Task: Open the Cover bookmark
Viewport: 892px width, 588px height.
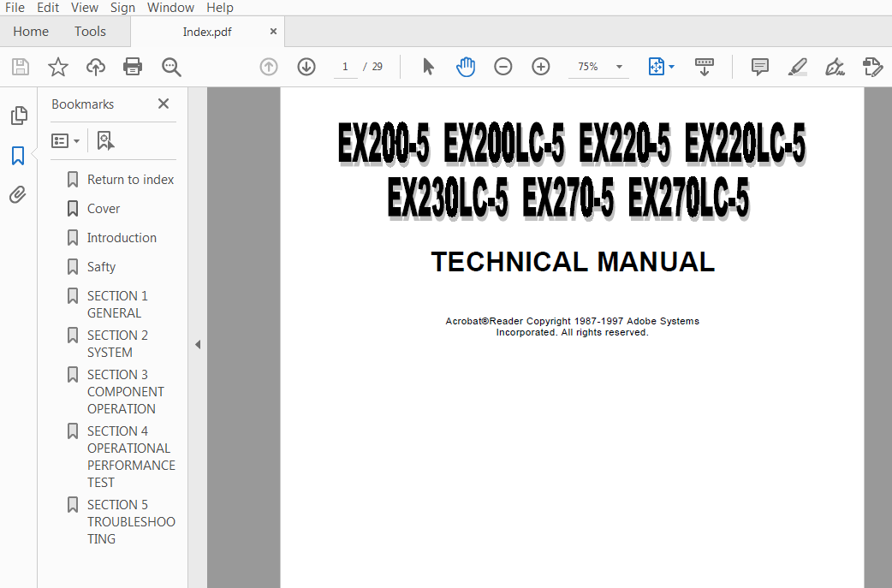Action: 104,209
